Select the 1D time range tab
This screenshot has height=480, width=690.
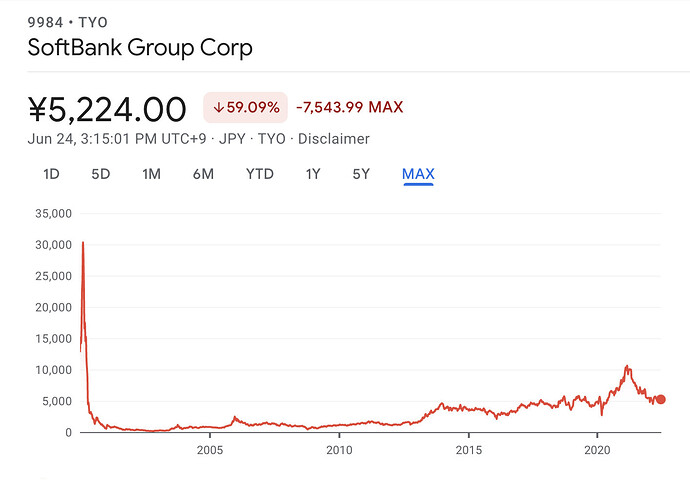coord(51,174)
